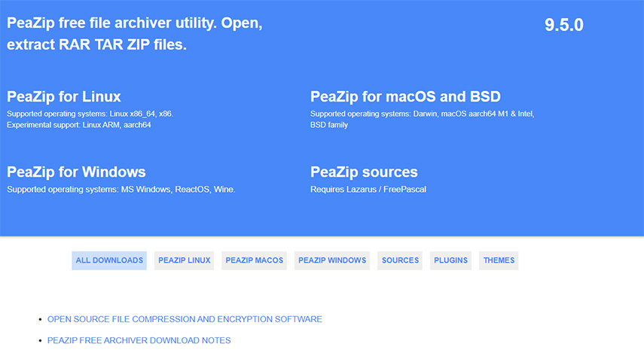The height and width of the screenshot is (356, 644).
Task: Switch to the PEAZIP MACOS tab
Action: 255,260
